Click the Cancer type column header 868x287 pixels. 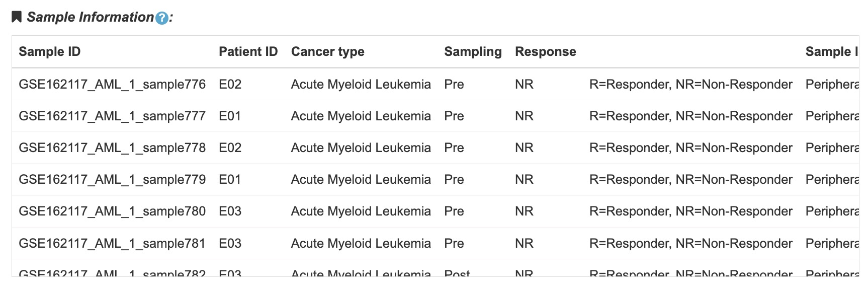point(327,51)
